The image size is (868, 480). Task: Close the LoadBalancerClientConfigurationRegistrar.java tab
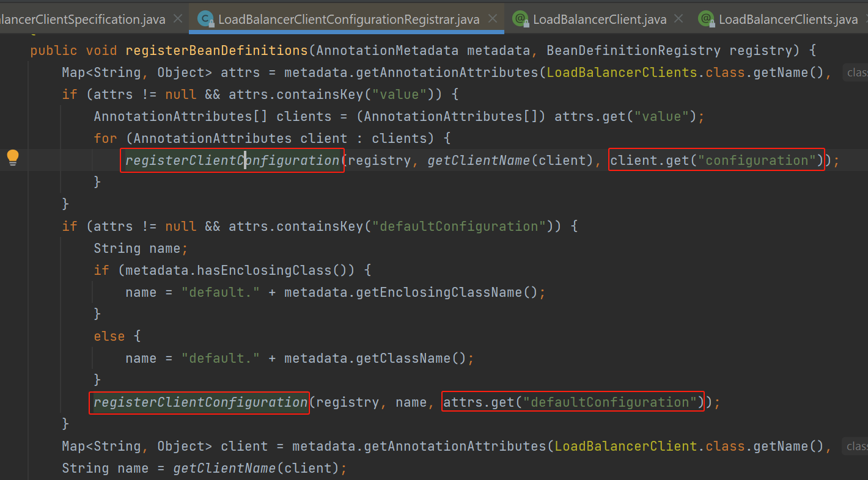492,19
